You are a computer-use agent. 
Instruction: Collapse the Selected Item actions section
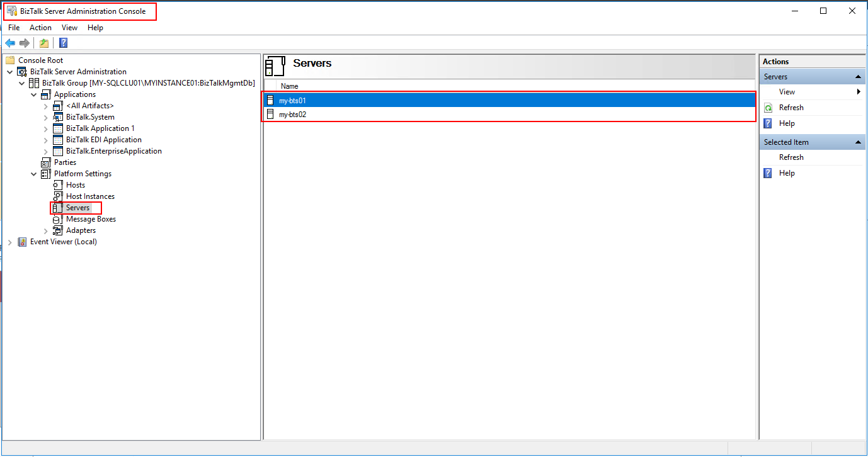tap(859, 142)
